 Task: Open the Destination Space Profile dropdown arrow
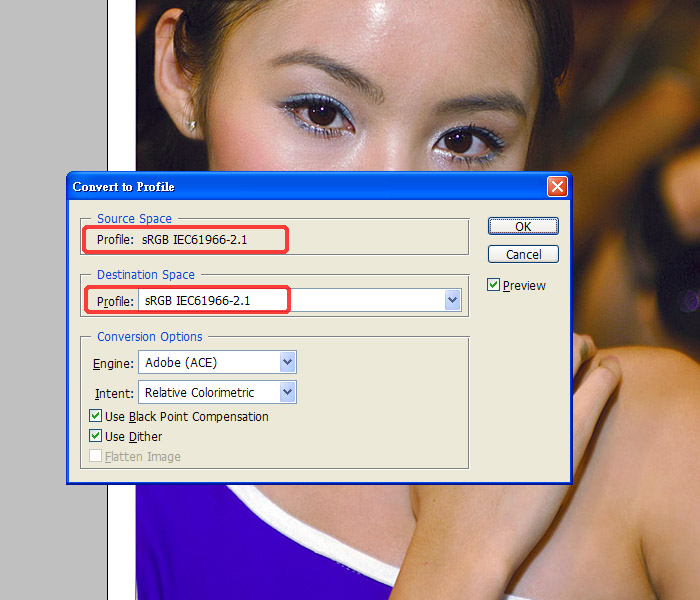coord(452,300)
